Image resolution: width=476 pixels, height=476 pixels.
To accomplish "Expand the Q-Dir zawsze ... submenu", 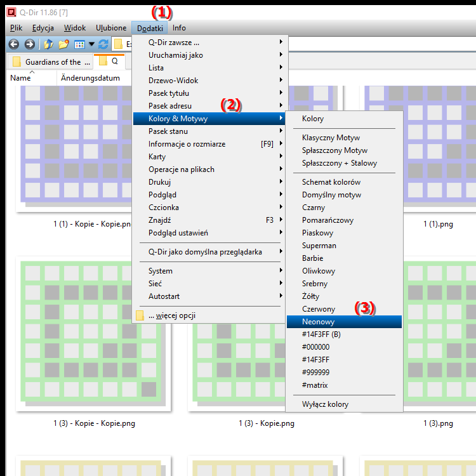I will click(209, 43).
